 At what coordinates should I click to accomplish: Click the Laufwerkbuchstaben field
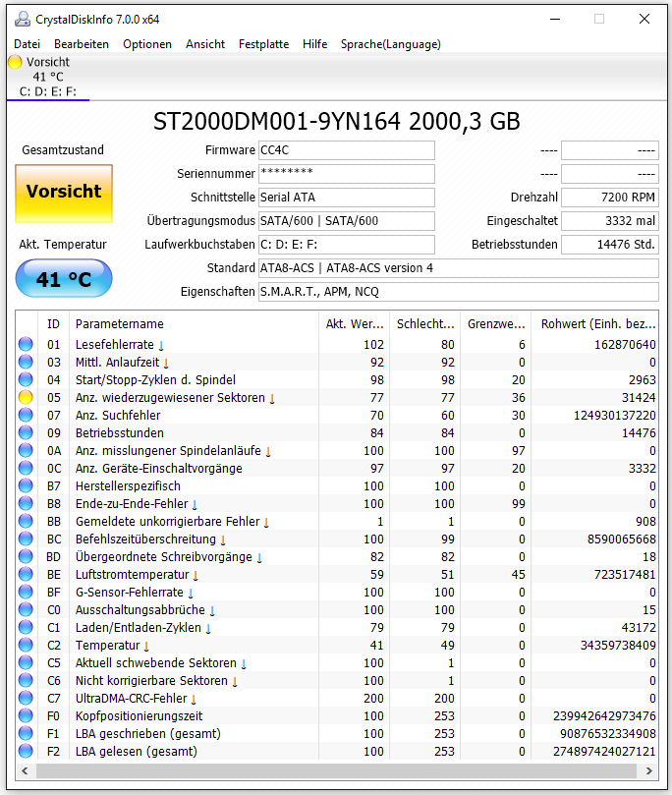click(x=347, y=245)
